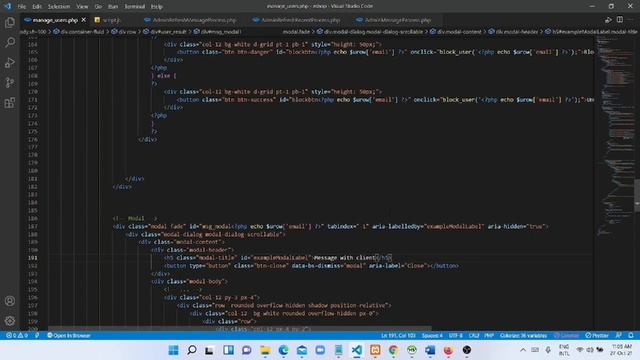Viewport: 640px width, 360px height.
Task: Open the Go menu
Action: [98, 7]
